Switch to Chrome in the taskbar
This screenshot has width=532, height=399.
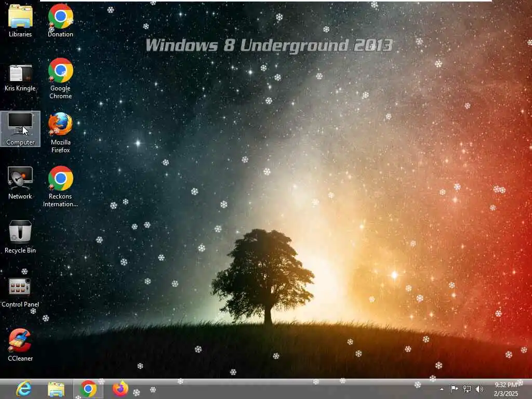88,389
